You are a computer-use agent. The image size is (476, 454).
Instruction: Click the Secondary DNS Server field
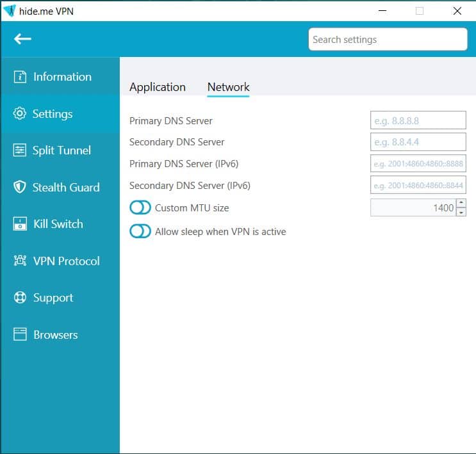click(418, 142)
